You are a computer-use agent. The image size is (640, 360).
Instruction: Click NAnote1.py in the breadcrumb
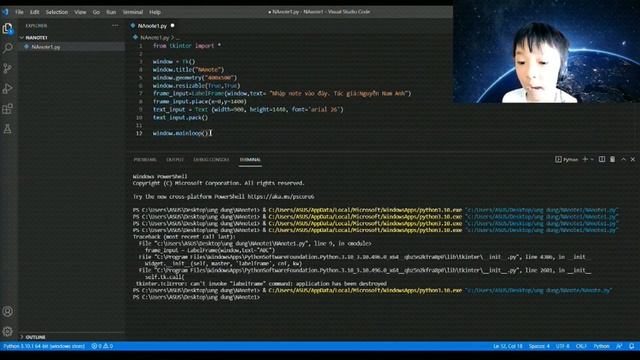coord(154,38)
